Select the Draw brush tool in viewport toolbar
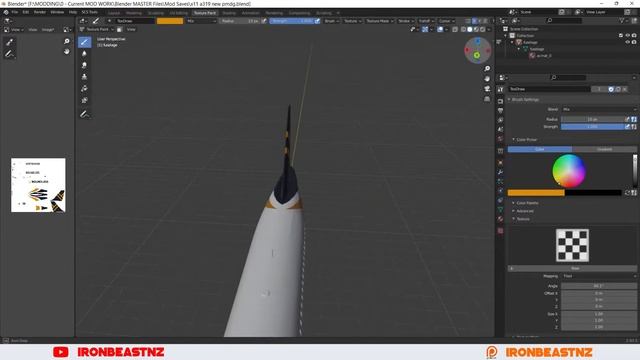 [x=84, y=42]
